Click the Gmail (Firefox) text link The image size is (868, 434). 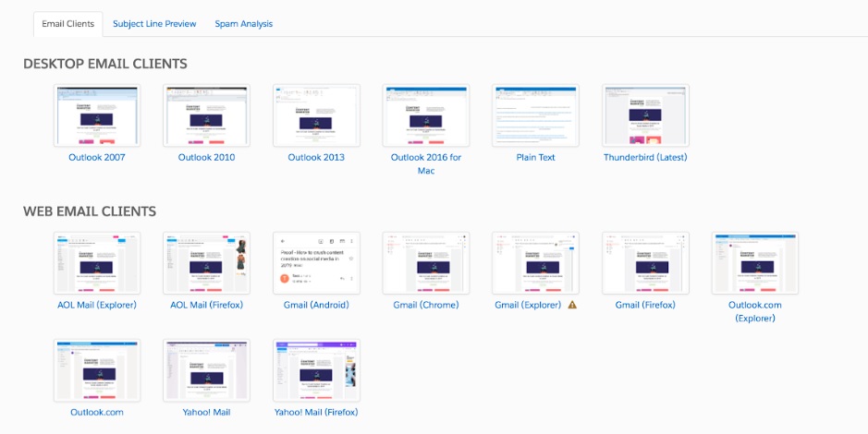pyautogui.click(x=645, y=305)
